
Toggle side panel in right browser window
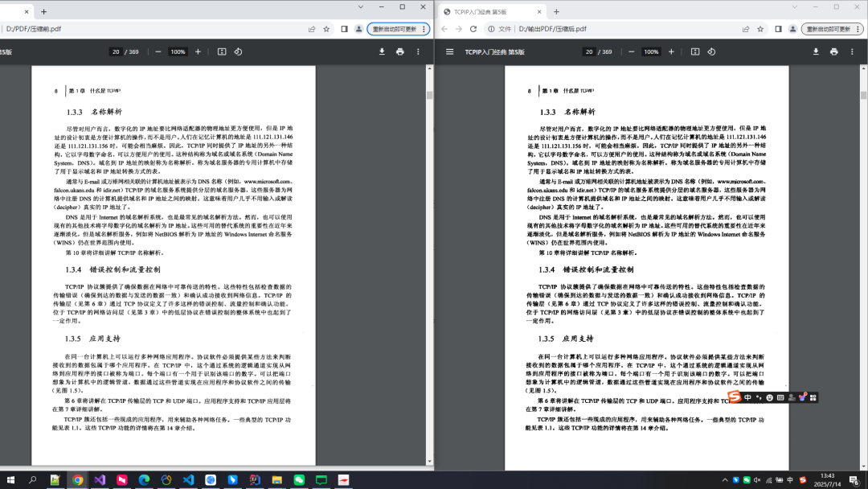[x=778, y=29]
